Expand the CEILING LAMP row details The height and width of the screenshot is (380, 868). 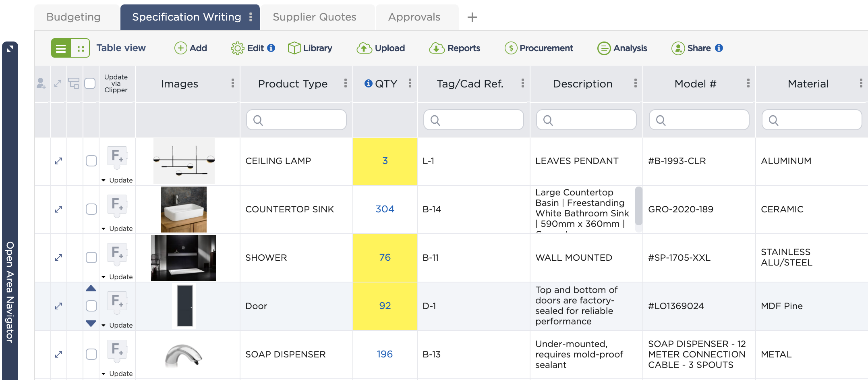[58, 161]
